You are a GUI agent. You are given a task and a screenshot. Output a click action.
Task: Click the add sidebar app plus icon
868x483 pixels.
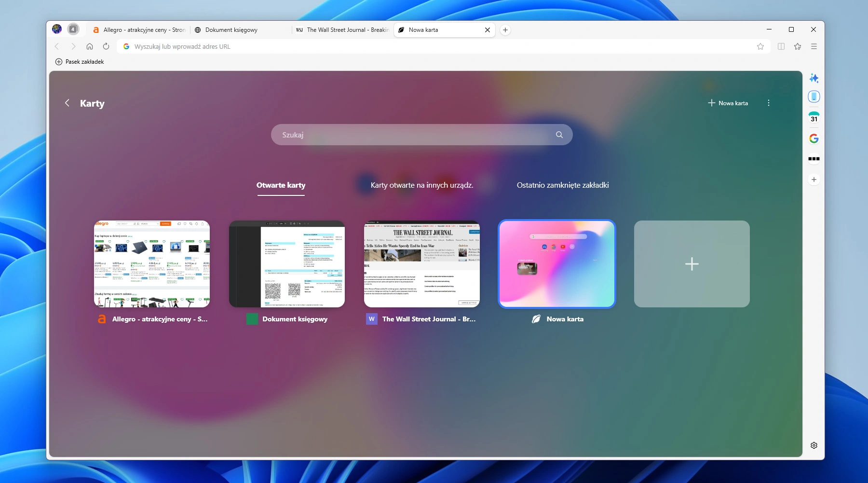coord(814,179)
